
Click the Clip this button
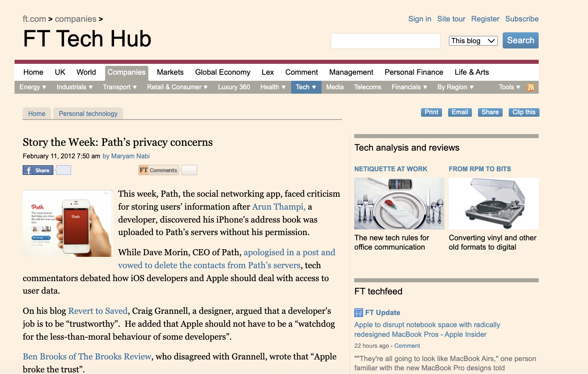click(524, 112)
